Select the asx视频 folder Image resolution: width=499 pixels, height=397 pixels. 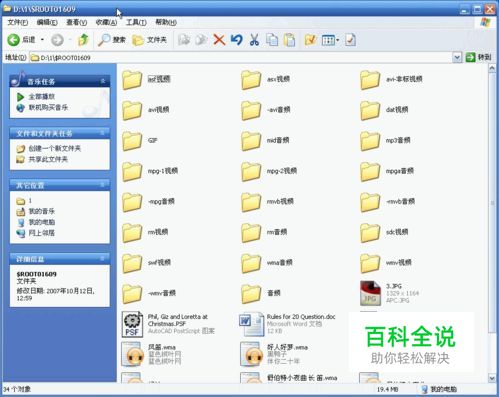[x=265, y=79]
